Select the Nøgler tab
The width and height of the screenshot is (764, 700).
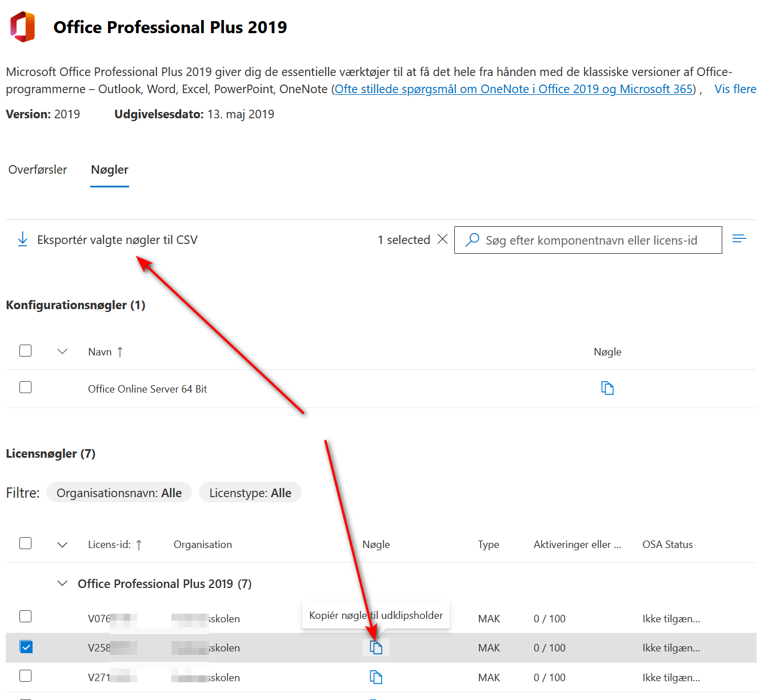click(x=110, y=170)
